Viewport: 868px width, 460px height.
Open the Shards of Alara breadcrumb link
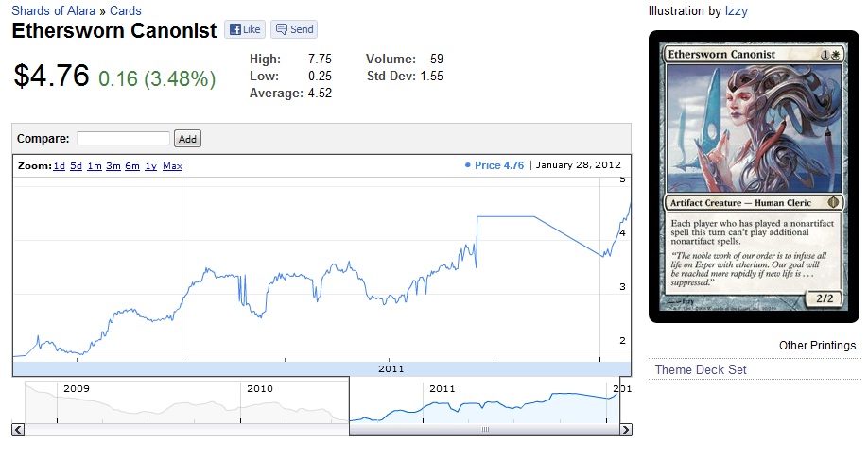tap(53, 11)
